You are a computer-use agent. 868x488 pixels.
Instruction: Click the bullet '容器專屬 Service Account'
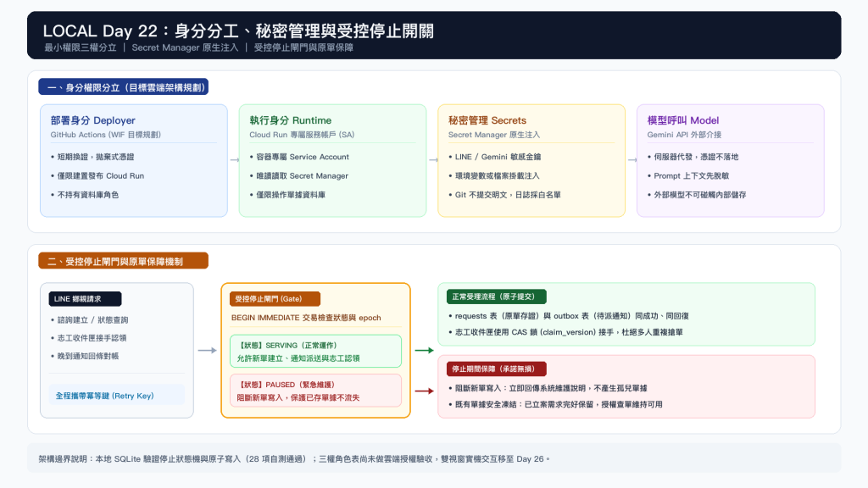(x=303, y=157)
